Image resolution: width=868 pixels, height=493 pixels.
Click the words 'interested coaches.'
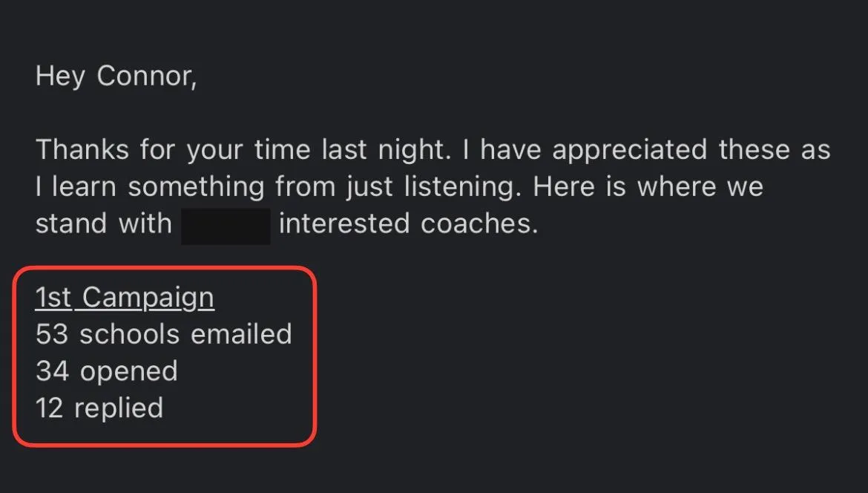409,223
